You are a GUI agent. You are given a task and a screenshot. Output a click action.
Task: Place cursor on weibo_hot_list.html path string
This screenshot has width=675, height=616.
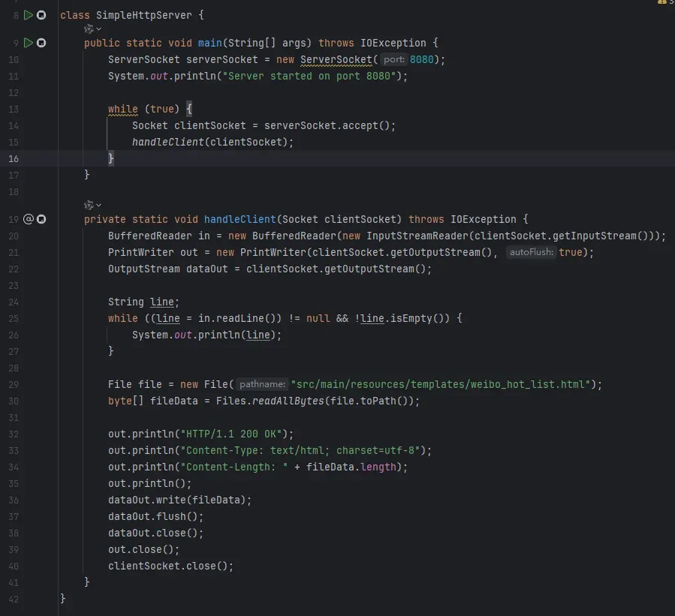[x=441, y=384]
